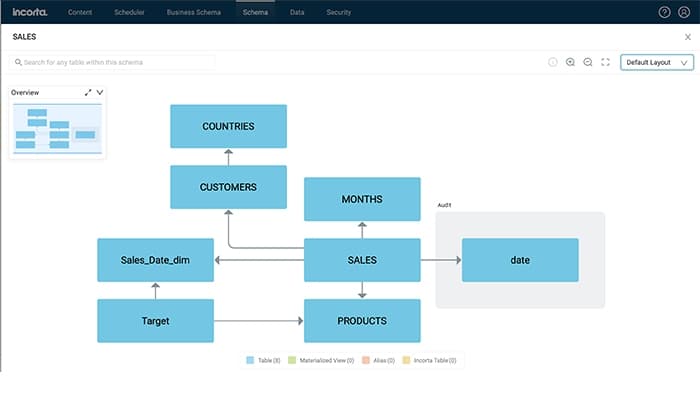Expand the Overview panel with arrows icon
Screen dimensions: 700x400
88,92
